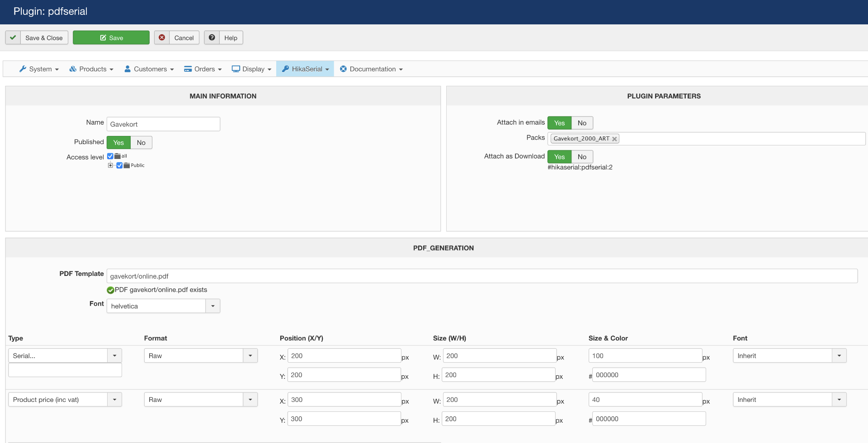Click the Products cubes icon

coord(73,69)
